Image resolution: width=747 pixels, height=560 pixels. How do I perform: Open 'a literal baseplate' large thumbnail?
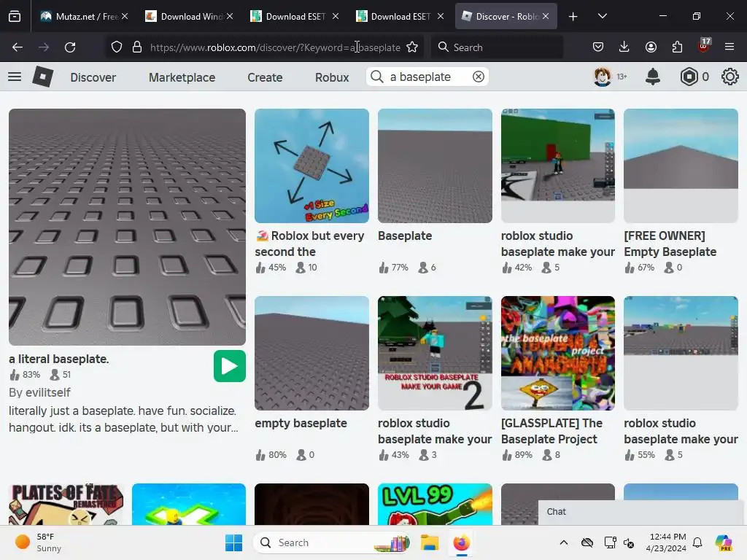127,227
